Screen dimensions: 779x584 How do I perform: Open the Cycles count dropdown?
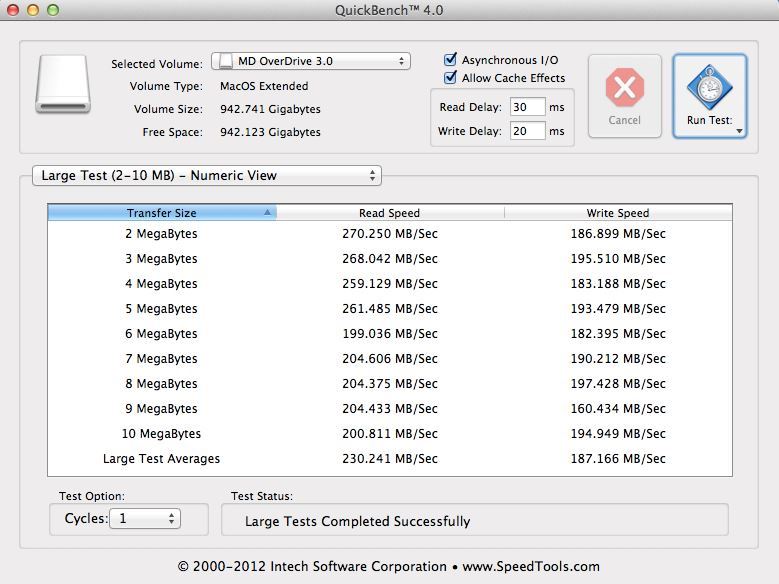click(x=146, y=518)
